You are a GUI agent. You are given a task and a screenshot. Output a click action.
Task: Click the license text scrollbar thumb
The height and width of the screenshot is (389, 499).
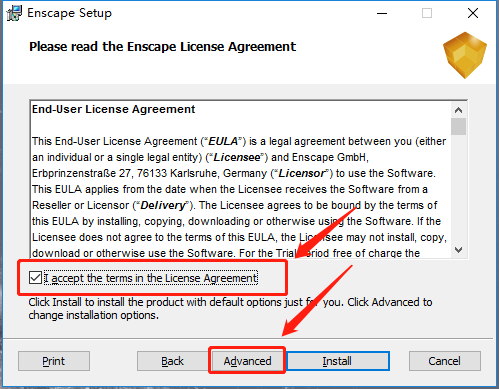(459, 126)
